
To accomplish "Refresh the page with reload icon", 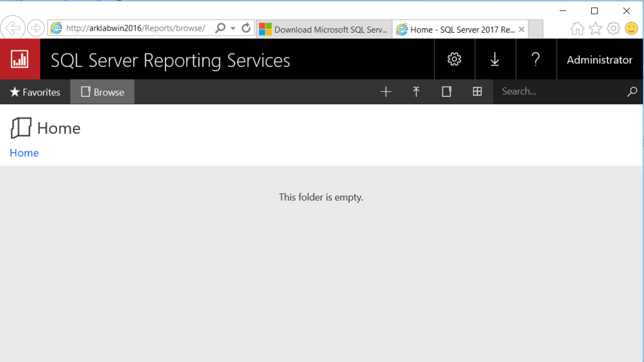I will click(246, 28).
